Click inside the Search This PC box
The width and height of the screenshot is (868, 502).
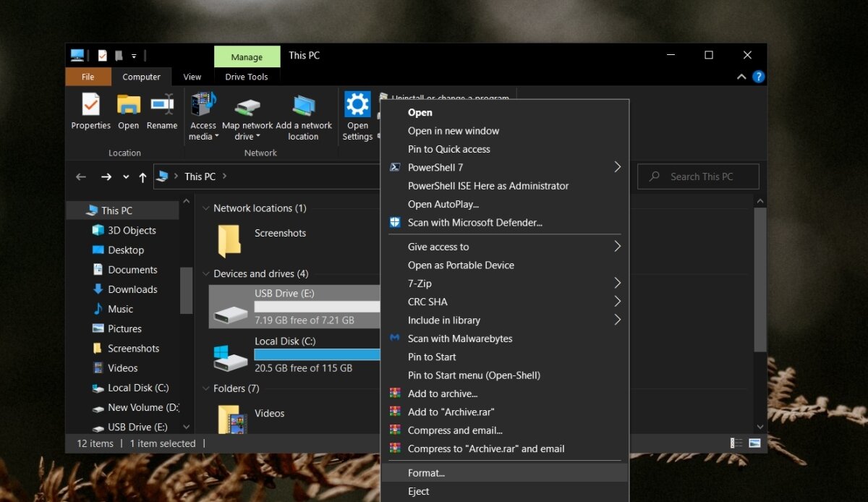coord(697,176)
